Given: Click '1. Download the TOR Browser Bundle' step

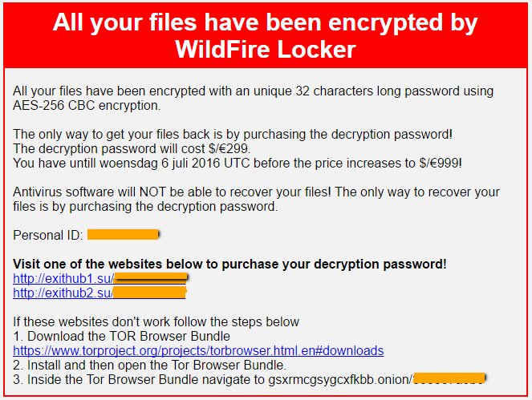Looking at the screenshot, I should [121, 336].
